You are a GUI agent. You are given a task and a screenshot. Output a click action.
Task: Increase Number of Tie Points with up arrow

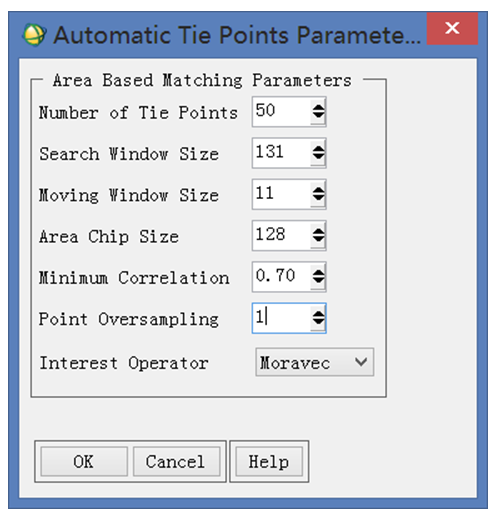pos(318,107)
